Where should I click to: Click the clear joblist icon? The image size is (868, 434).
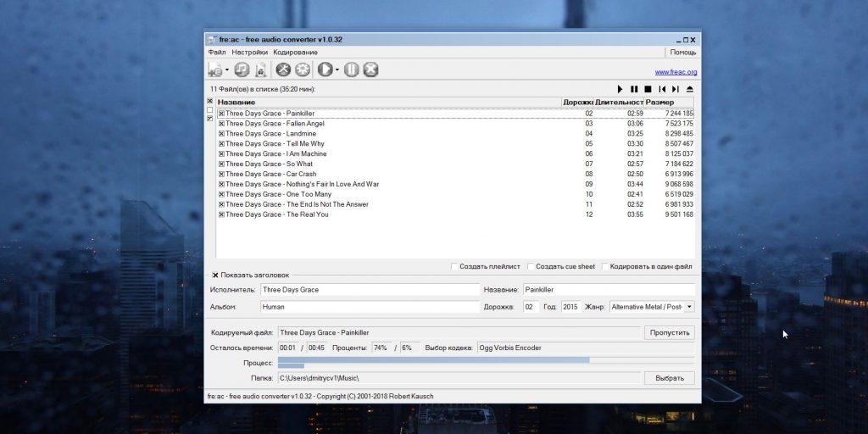[261, 70]
